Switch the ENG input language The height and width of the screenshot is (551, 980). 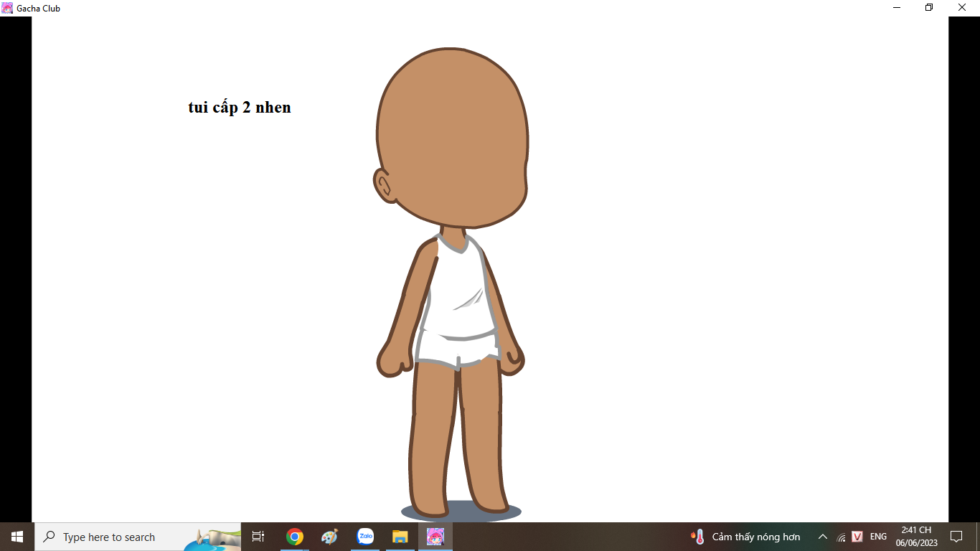pos(878,537)
